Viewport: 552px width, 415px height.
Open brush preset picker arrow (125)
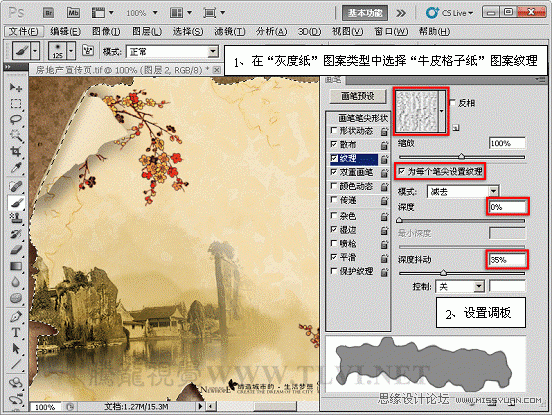coord(71,51)
